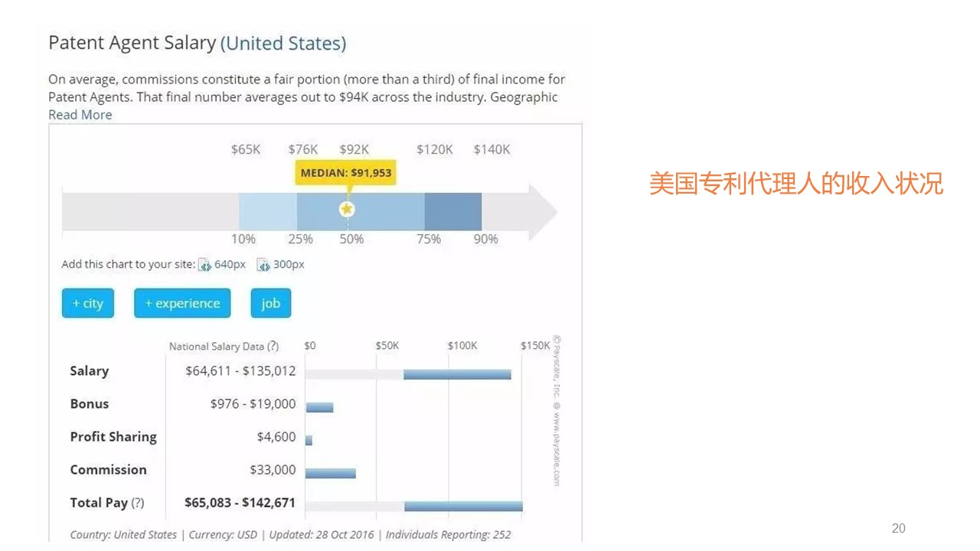Click the Total Pay help question mark
Viewport: 980px width, 551px height.
[x=137, y=503]
